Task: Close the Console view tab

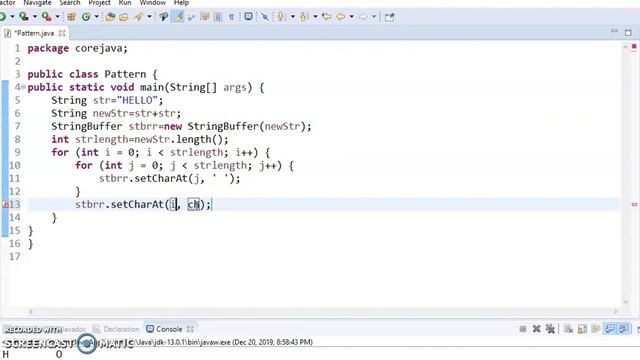Action: pyautogui.click(x=190, y=329)
